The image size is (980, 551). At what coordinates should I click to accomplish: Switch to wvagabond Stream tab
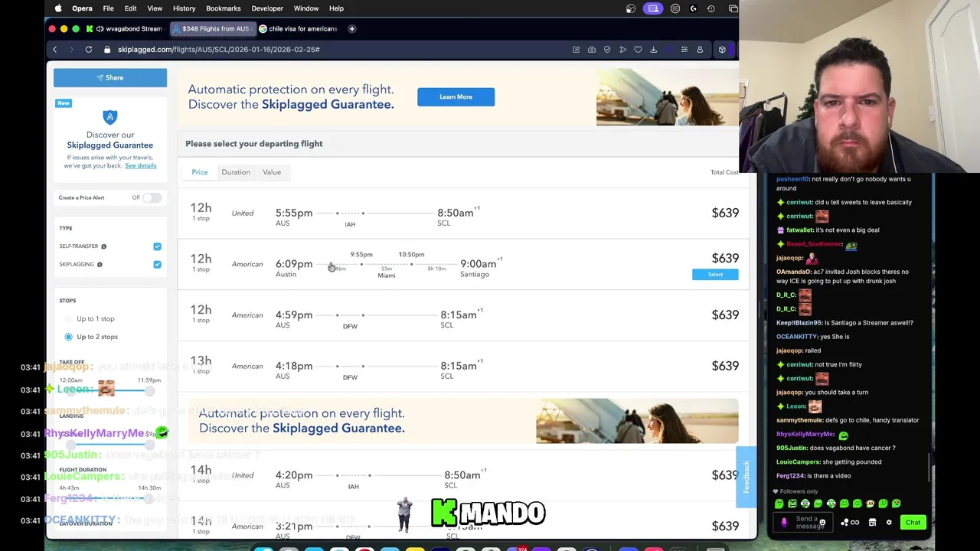124,29
